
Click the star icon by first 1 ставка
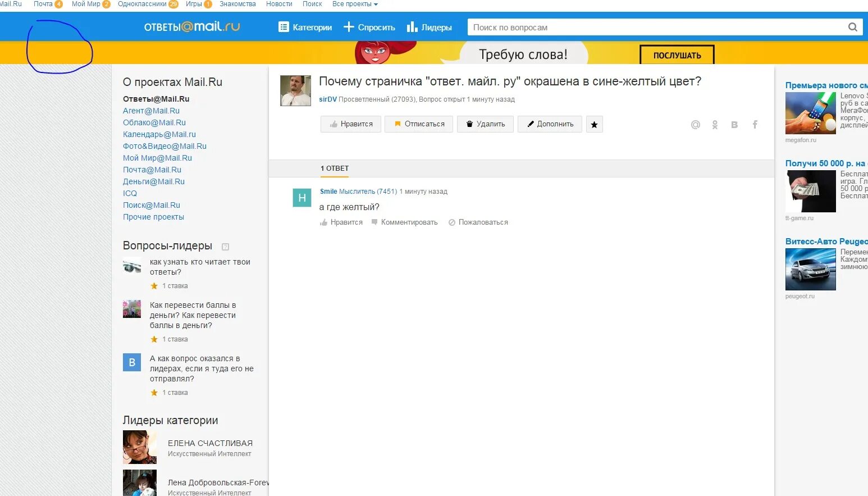tap(154, 286)
